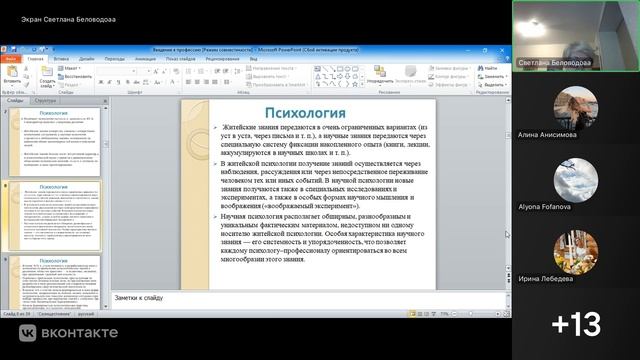This screenshot has width=640, height=360.
Task: Click the Вставить paste icon
Action: (12, 71)
